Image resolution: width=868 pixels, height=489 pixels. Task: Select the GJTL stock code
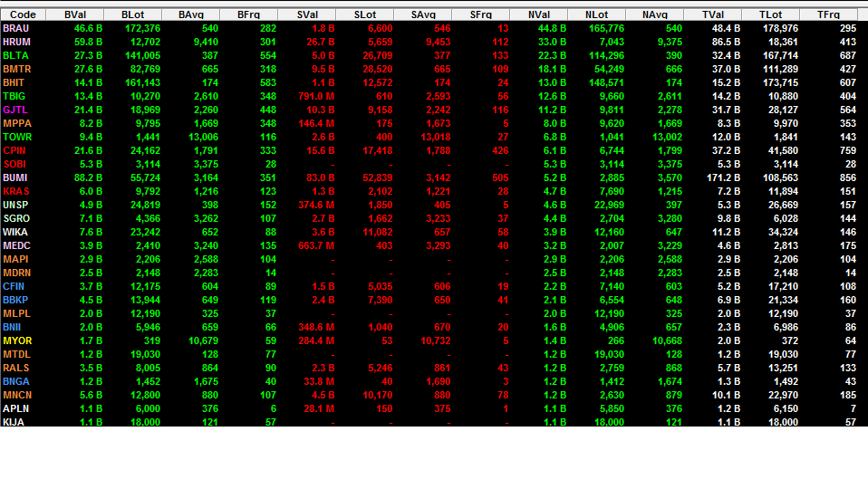(x=14, y=110)
